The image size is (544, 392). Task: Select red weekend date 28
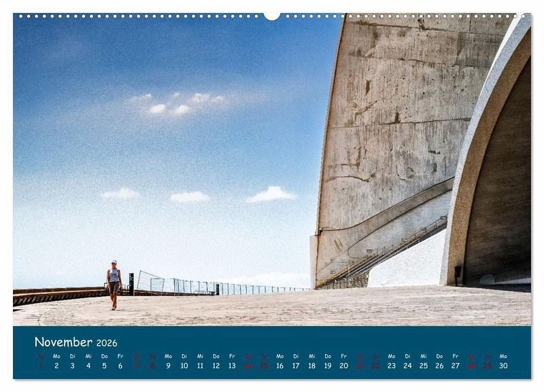(471, 366)
